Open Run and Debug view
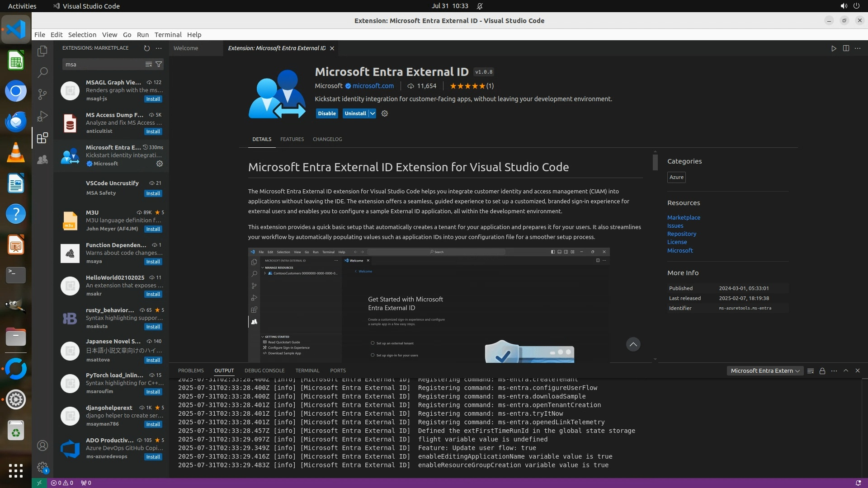Viewport: 868px width, 488px height. tap(42, 116)
